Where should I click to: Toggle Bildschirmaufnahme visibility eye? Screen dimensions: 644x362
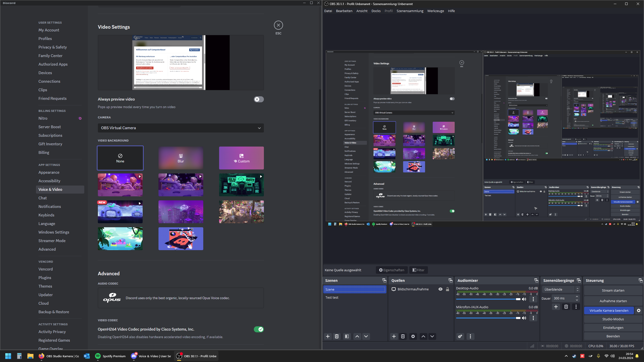(x=440, y=289)
